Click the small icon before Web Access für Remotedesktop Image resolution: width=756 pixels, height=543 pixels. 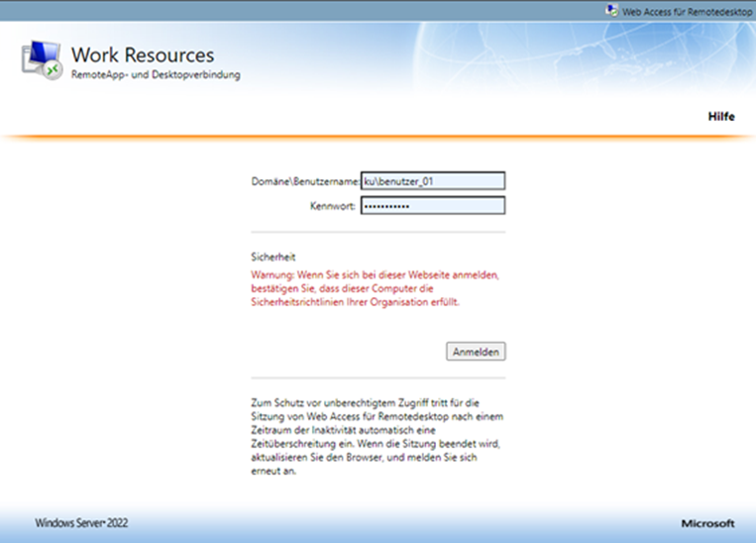click(611, 10)
